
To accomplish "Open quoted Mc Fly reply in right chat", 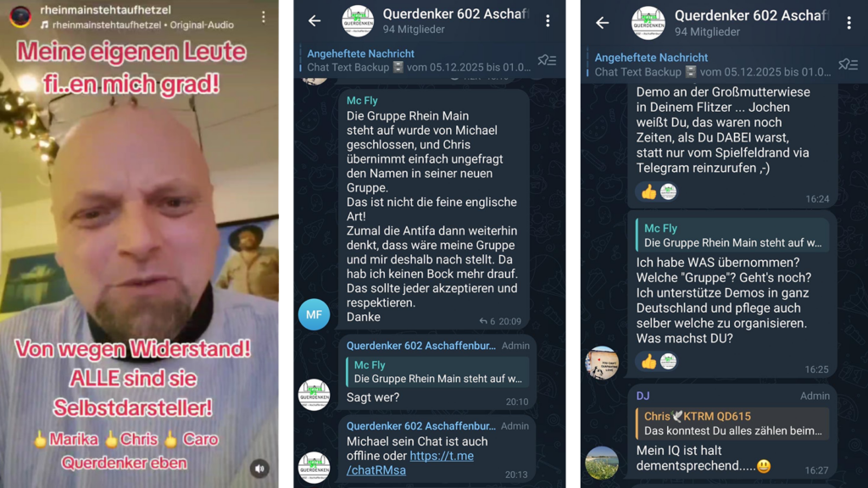I will click(x=733, y=236).
